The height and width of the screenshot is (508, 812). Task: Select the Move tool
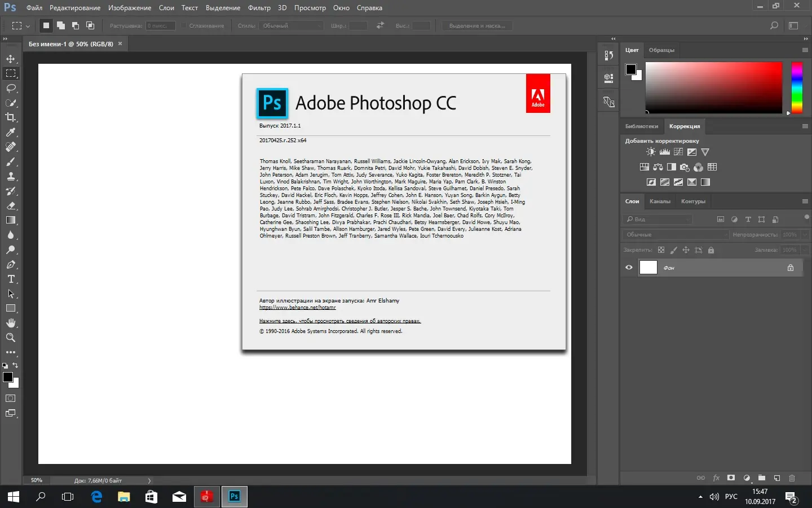point(11,59)
